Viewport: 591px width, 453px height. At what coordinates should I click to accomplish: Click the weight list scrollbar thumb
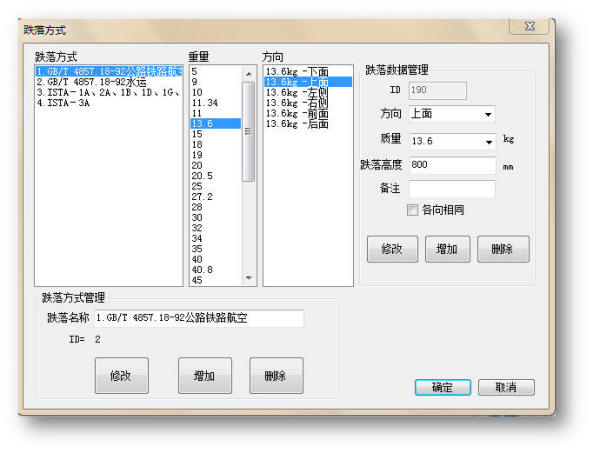point(248,132)
